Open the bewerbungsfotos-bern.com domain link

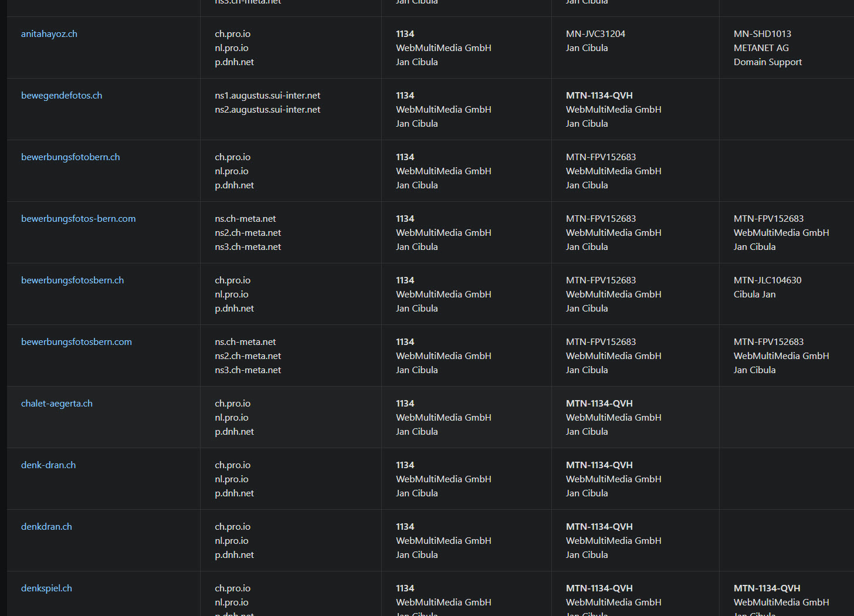pos(79,219)
